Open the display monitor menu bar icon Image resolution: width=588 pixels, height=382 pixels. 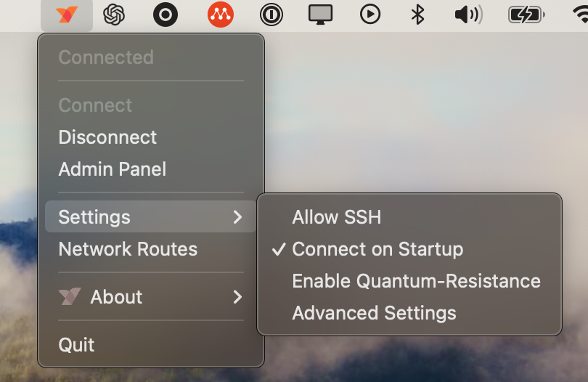click(320, 15)
